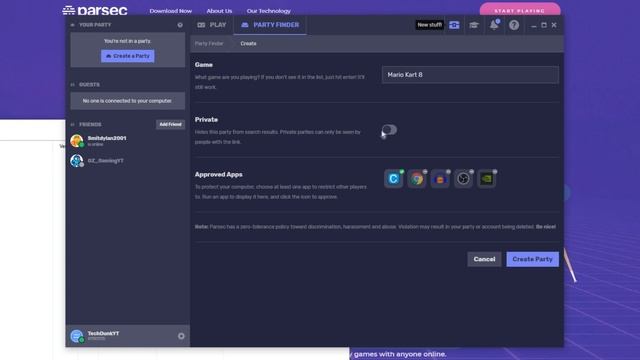Close the Parsec window

[554, 25]
